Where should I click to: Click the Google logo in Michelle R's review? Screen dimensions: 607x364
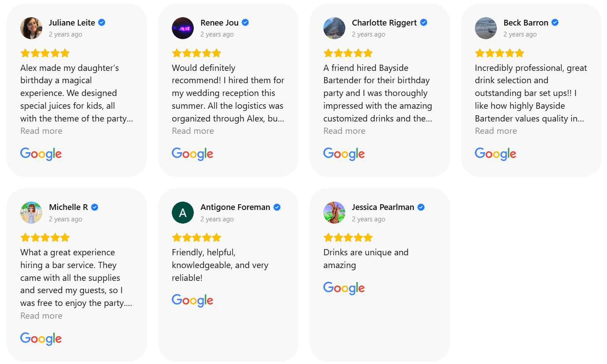41,338
